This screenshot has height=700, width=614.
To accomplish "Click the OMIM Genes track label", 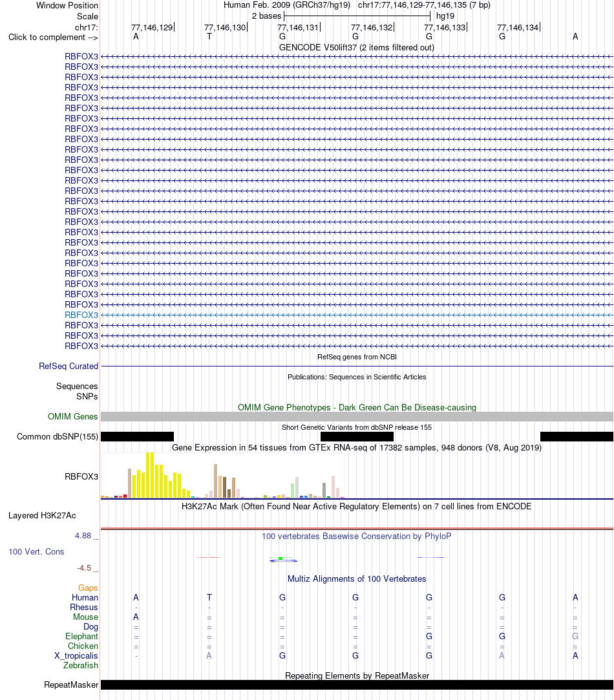I will tap(73, 416).
